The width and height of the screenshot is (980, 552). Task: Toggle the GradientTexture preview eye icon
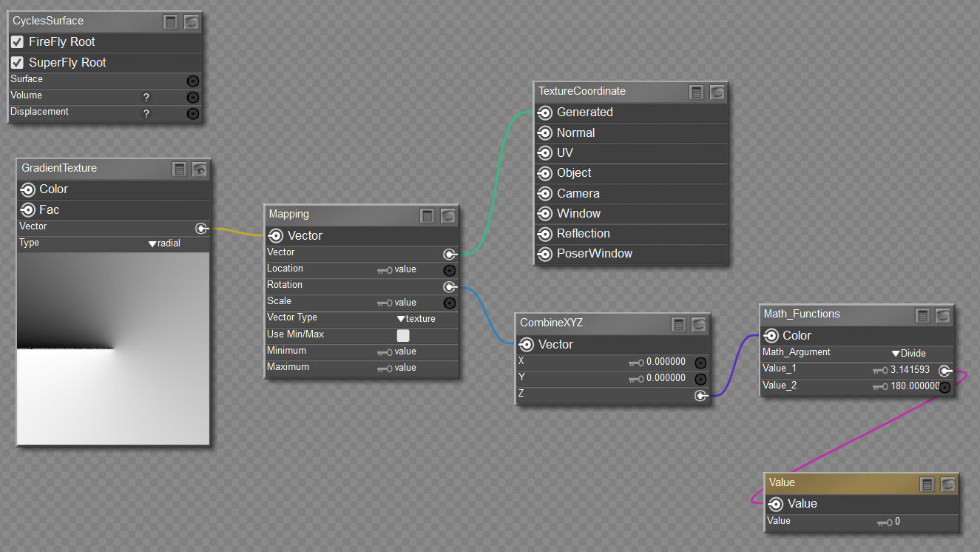tap(200, 169)
